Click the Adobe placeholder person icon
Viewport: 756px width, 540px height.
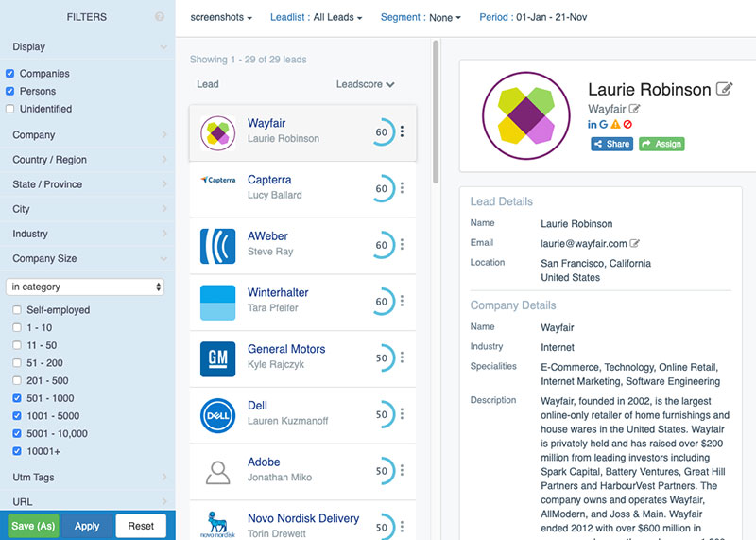coord(218,472)
